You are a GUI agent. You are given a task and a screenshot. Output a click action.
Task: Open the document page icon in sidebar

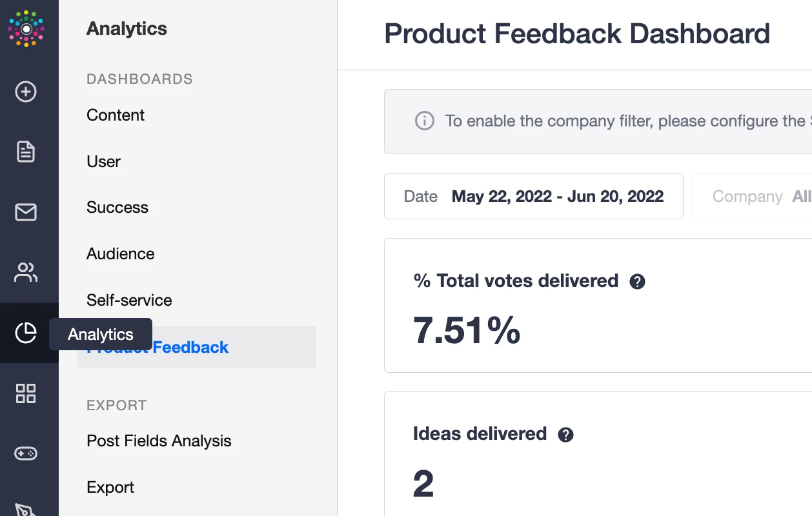point(26,152)
